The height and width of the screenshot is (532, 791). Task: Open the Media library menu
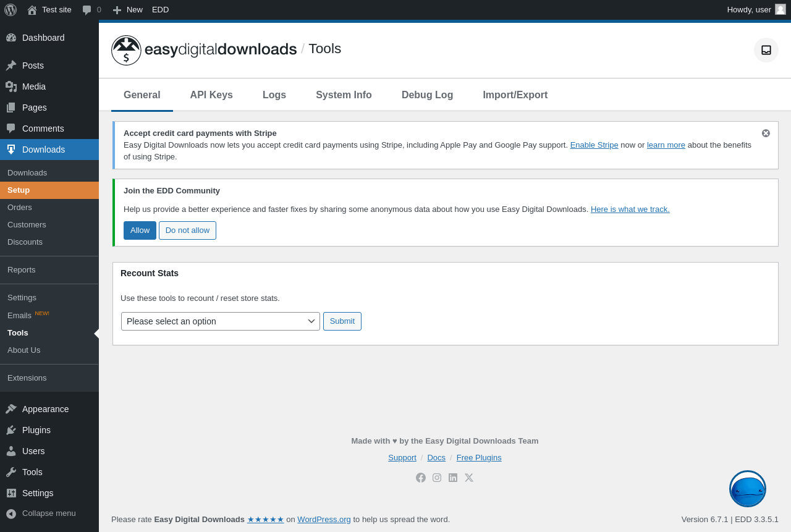click(x=49, y=87)
